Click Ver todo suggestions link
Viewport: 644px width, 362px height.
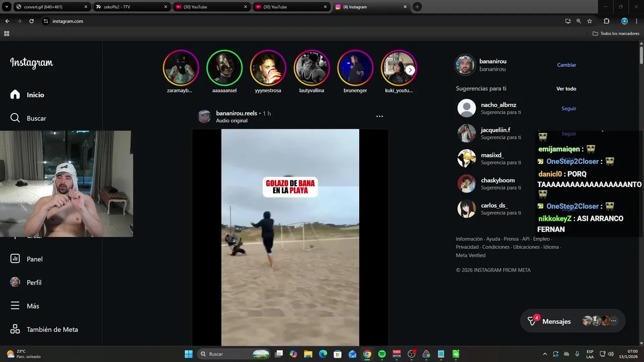point(567,88)
